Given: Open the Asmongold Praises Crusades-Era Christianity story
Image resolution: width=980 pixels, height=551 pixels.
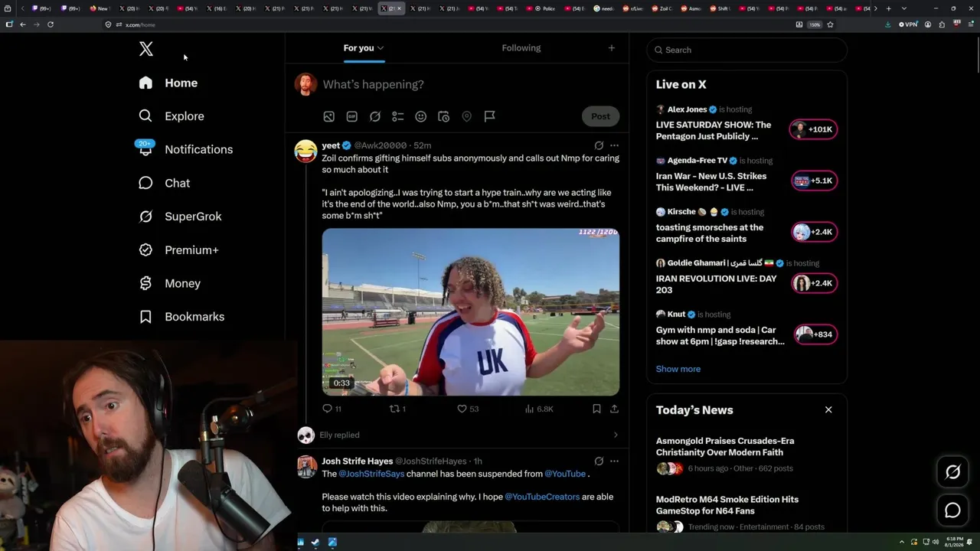Looking at the screenshot, I should (725, 446).
